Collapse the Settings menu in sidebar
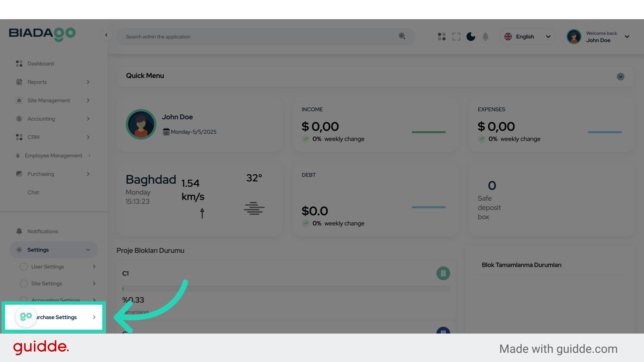The image size is (644, 362). click(88, 250)
